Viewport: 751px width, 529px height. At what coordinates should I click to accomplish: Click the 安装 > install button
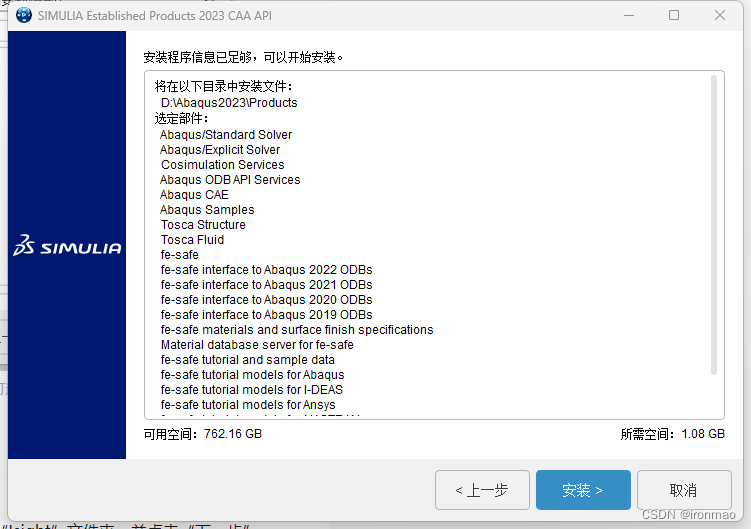583,490
